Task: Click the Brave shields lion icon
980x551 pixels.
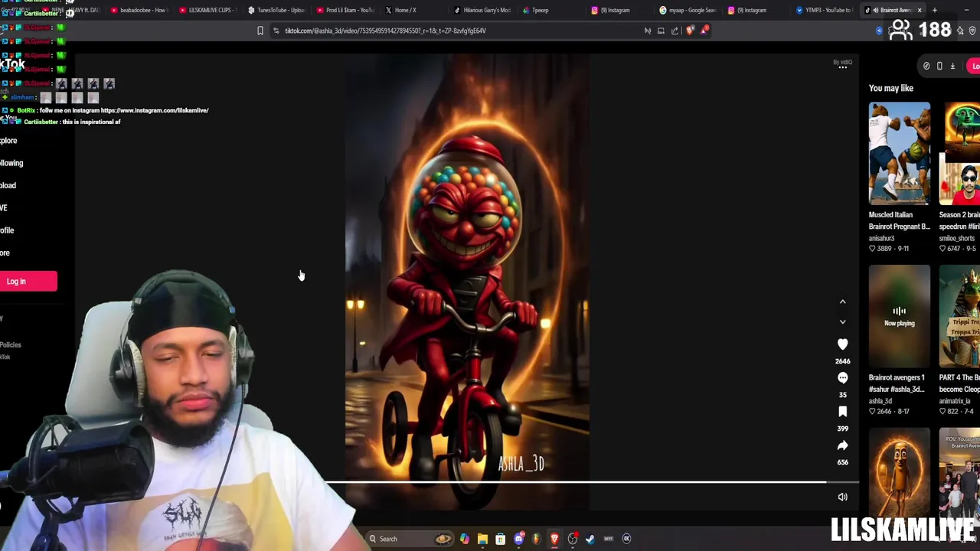Action: (690, 31)
